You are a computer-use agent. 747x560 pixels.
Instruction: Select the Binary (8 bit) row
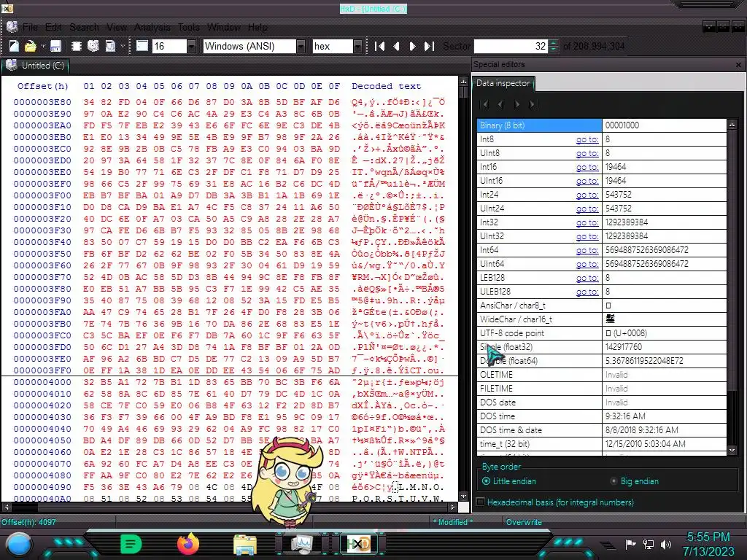click(x=602, y=125)
